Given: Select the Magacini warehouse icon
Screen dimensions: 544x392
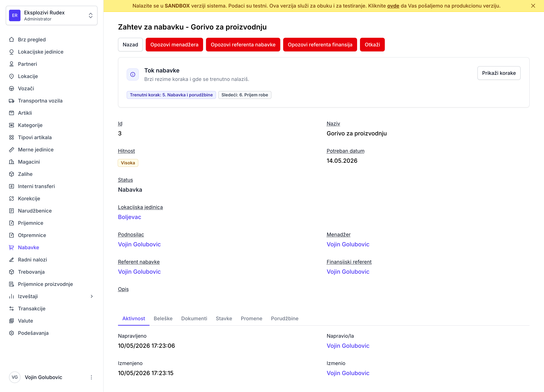Looking at the screenshot, I should (12, 162).
